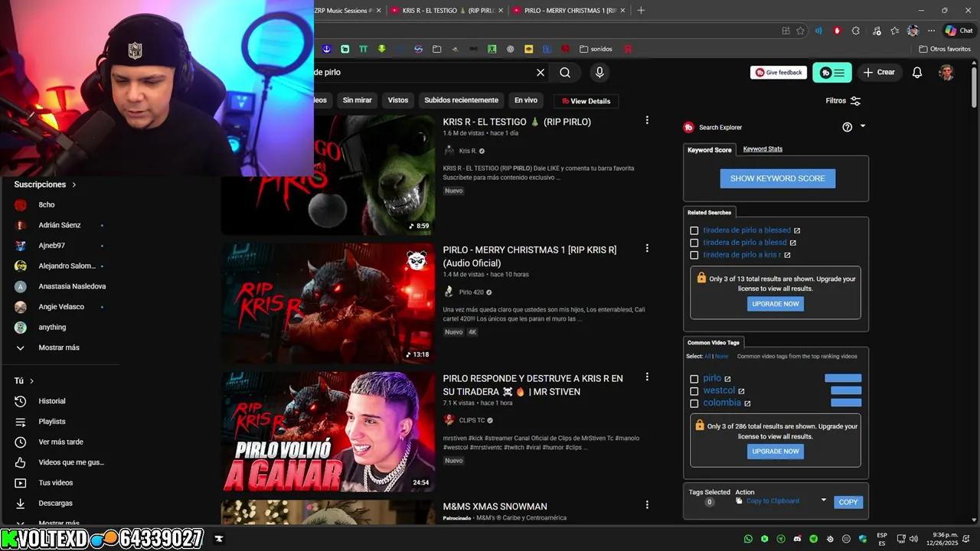This screenshot has width=980, height=551.
Task: Expand Mostrar más under Suscripciones
Action: coord(58,347)
